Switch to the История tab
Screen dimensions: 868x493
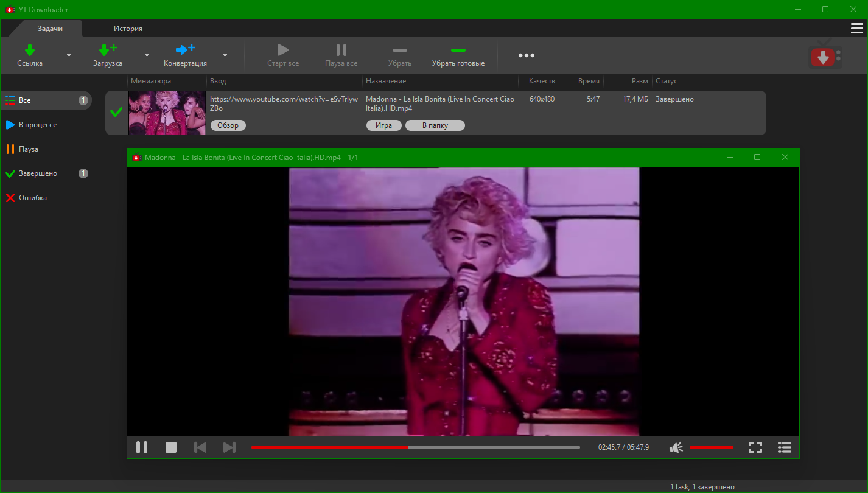[x=128, y=29]
